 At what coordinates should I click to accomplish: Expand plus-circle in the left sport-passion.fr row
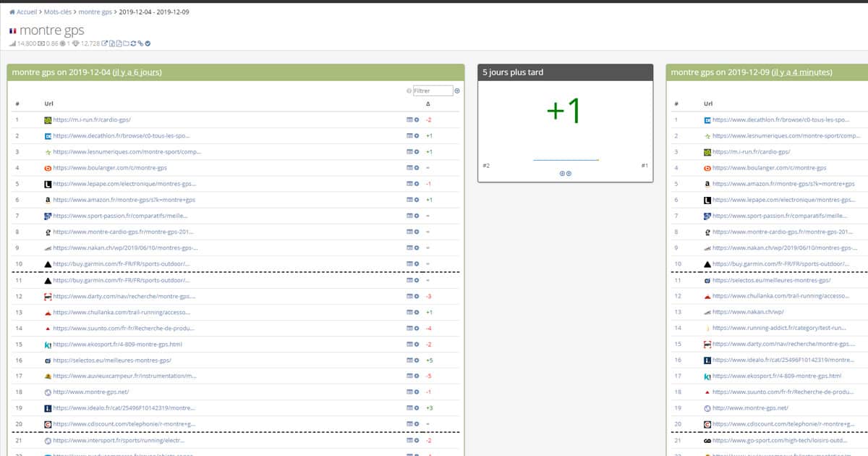tap(417, 215)
